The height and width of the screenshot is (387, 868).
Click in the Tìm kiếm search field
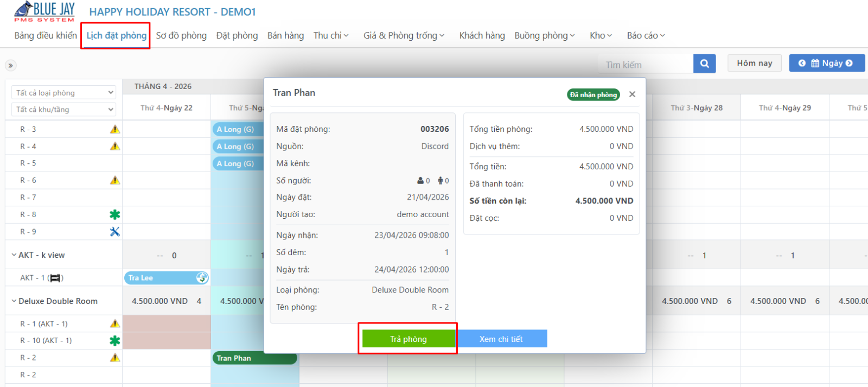(x=646, y=65)
